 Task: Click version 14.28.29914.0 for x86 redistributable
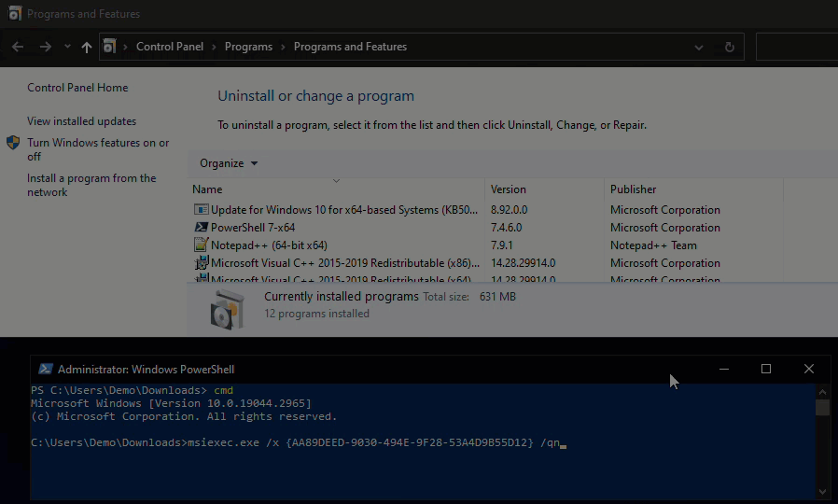pyautogui.click(x=523, y=263)
